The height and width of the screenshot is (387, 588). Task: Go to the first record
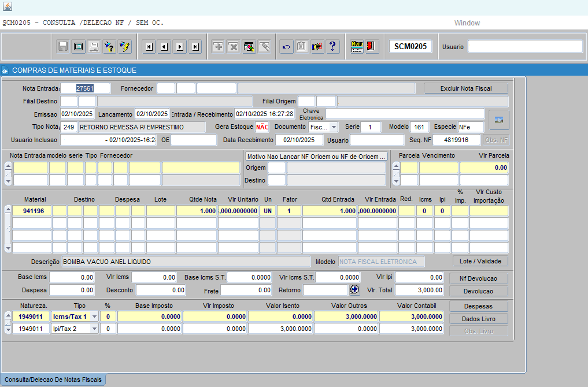click(x=149, y=47)
